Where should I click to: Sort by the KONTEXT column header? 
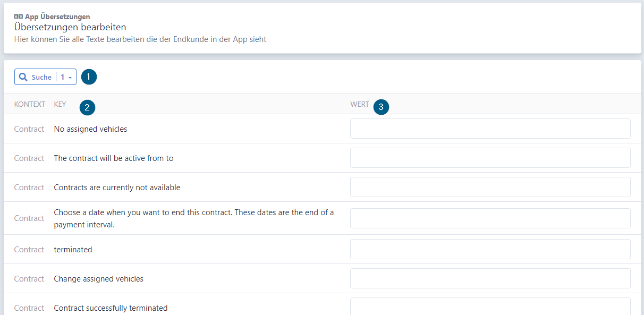click(30, 104)
